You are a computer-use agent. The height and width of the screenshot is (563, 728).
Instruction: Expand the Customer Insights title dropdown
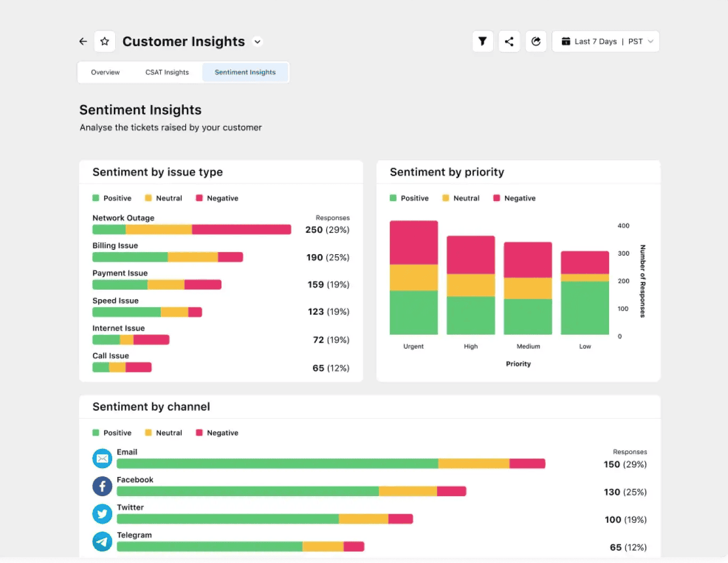pyautogui.click(x=258, y=42)
